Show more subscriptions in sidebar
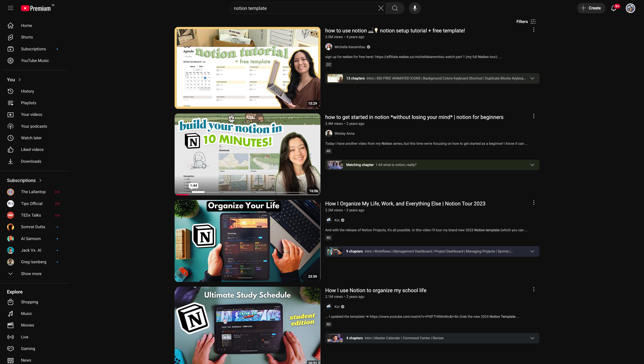 tap(31, 274)
